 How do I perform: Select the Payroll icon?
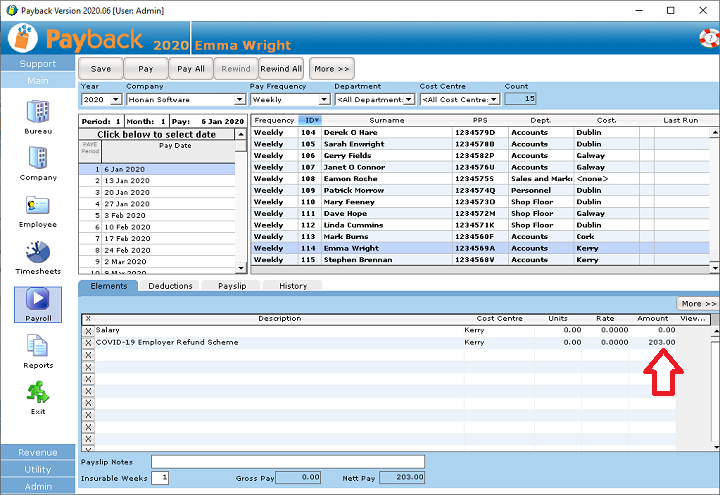pyautogui.click(x=37, y=299)
